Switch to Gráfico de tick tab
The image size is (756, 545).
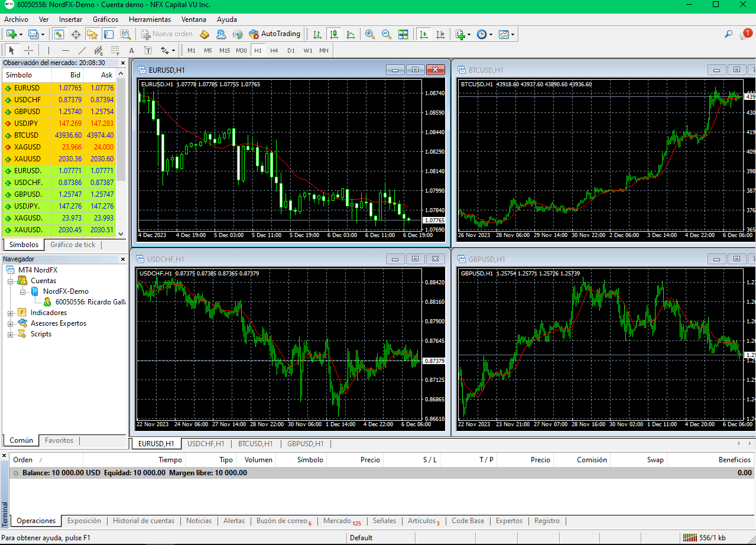[73, 245]
